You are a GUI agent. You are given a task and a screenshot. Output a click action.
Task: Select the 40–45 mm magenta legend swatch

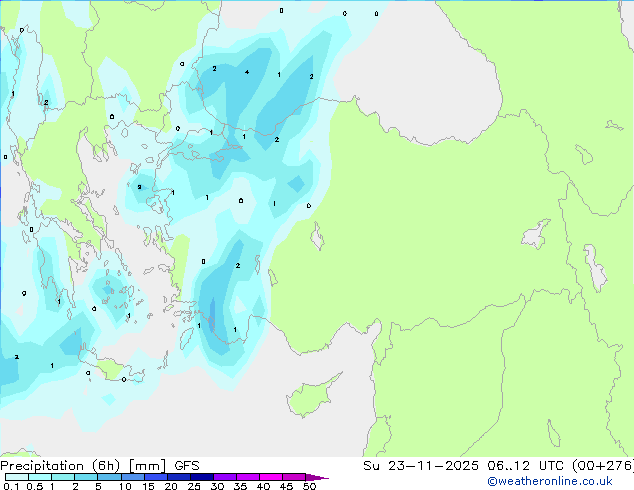click(x=271, y=477)
